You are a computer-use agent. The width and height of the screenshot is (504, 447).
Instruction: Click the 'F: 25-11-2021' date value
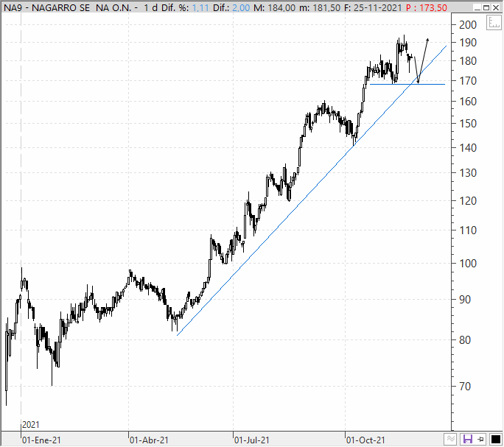pyautogui.click(x=373, y=7)
